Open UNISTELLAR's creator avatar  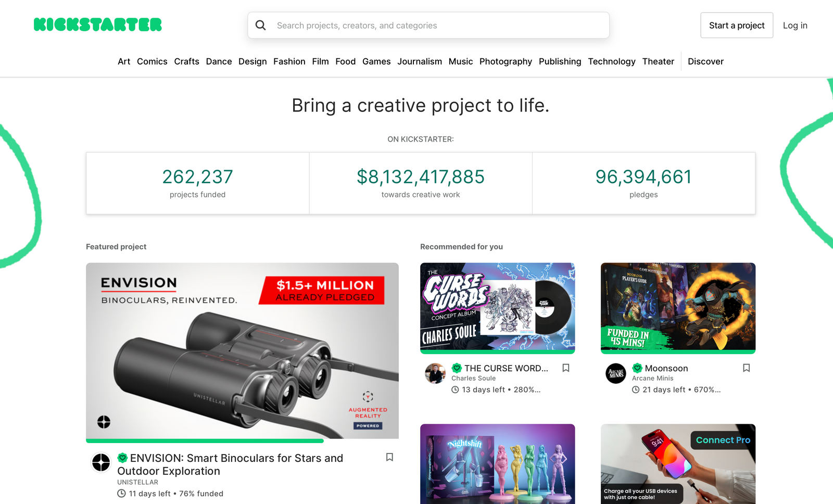pos(100,463)
